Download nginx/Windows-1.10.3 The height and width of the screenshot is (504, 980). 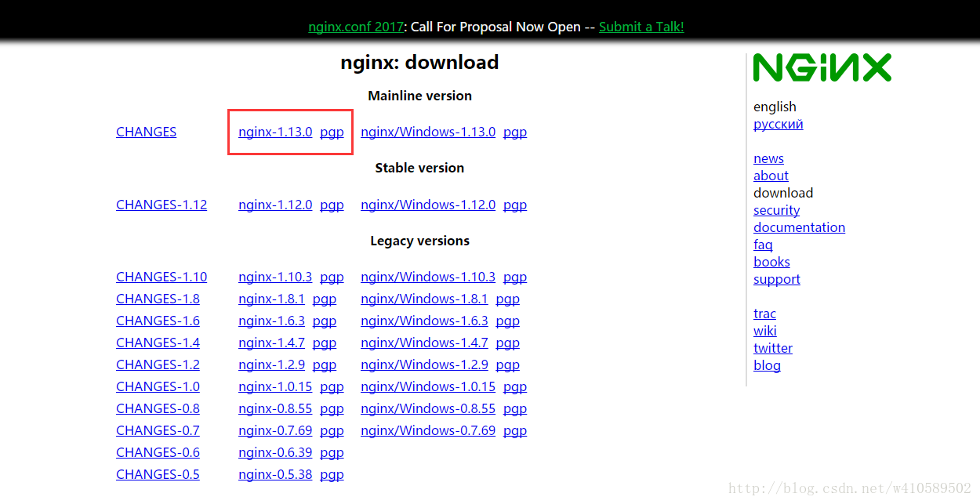pyautogui.click(x=428, y=277)
